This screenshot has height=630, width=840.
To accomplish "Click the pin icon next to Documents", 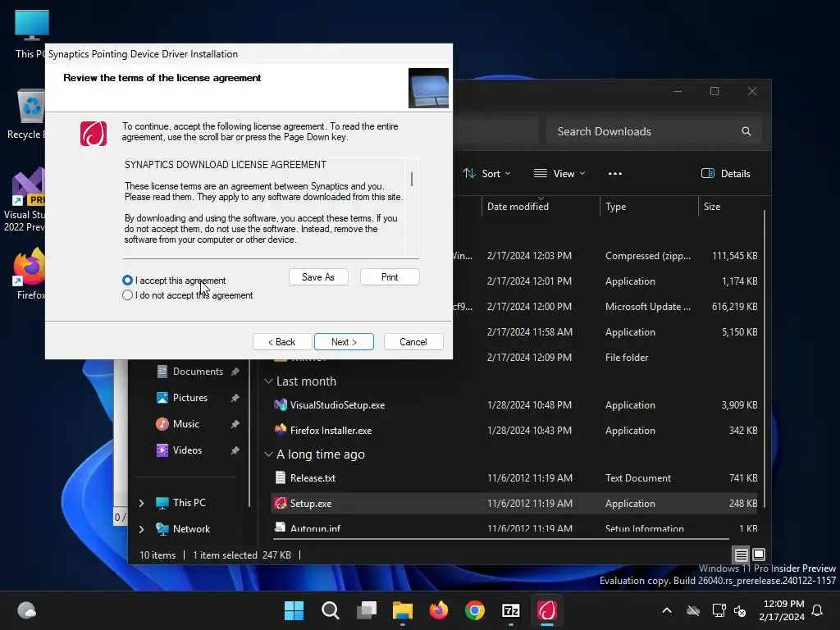I will pyautogui.click(x=235, y=372).
